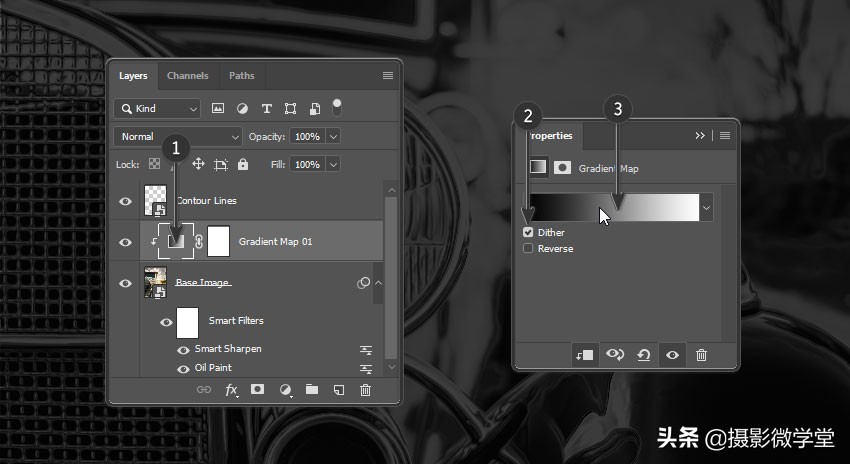
Task: Click the create new group folder icon
Action: [312, 389]
